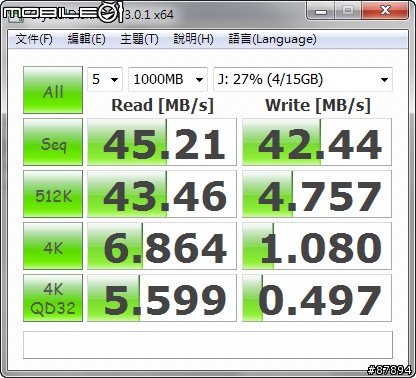This screenshot has height=378, width=416.
Task: Select the 4K write result 1.080
Action: (317, 246)
